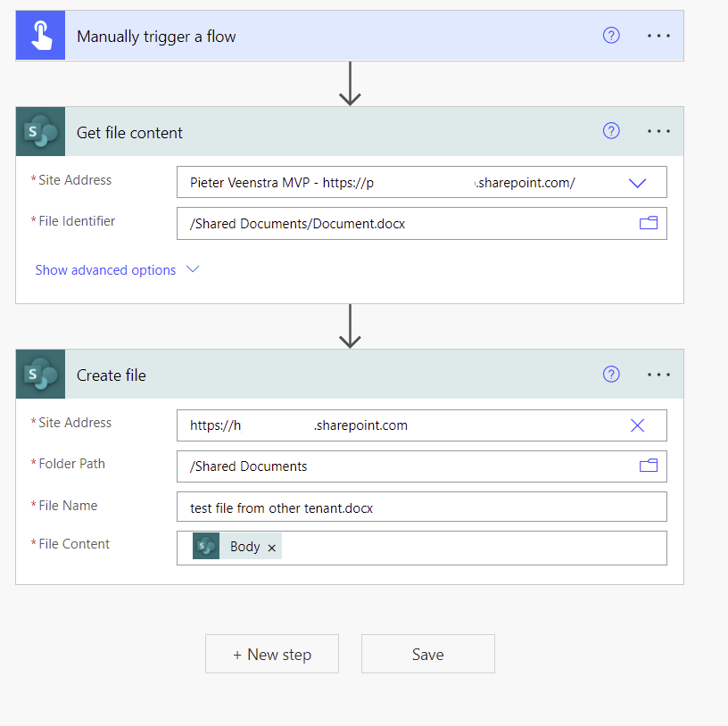Open the ellipsis menu of Manually trigger a flow

[x=658, y=36]
